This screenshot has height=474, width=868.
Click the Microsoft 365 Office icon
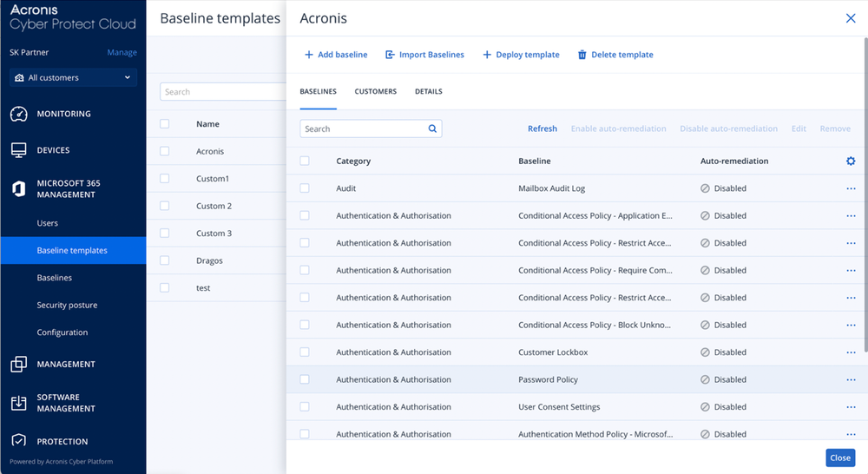19,189
